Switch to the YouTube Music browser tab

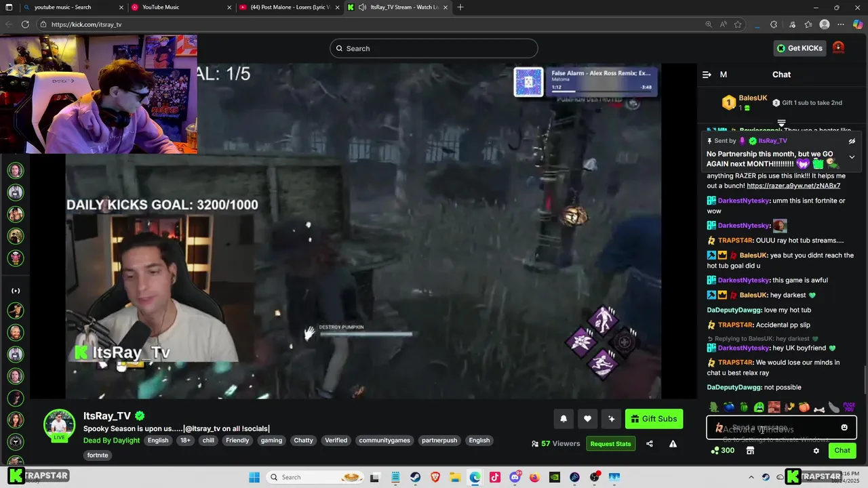pos(180,7)
